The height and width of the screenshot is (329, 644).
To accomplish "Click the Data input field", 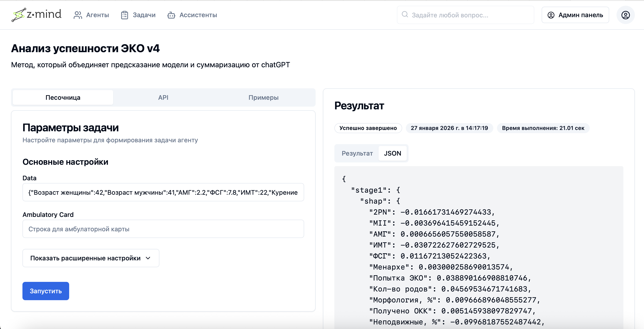I will click(x=163, y=192).
